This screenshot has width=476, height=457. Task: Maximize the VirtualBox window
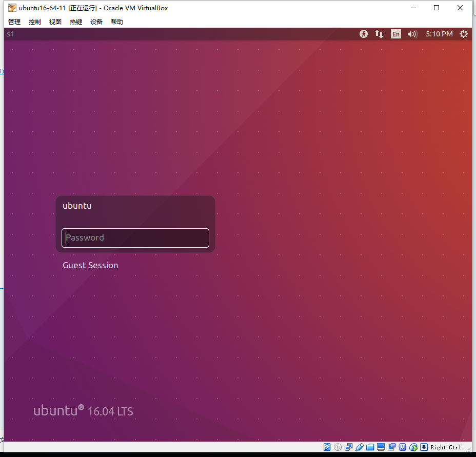437,8
